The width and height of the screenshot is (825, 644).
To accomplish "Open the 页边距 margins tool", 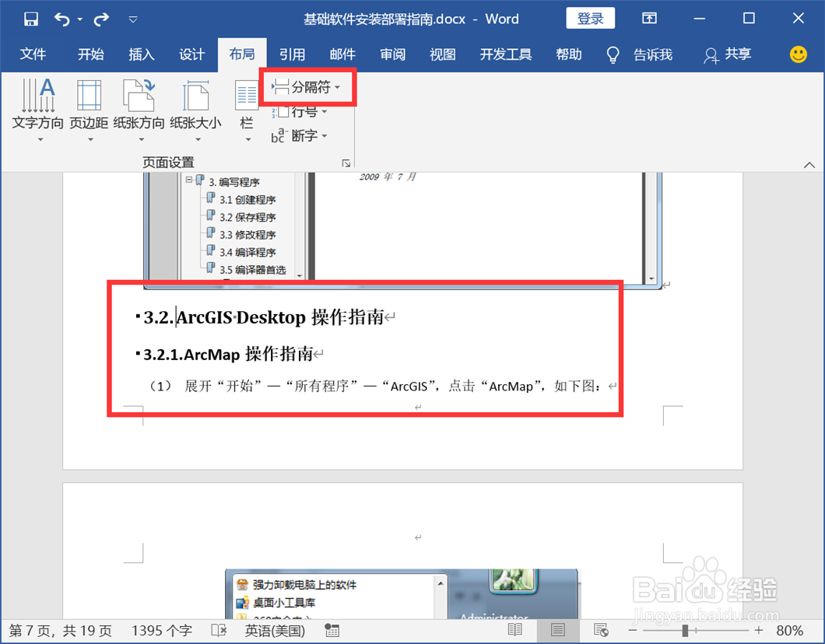I will click(89, 104).
